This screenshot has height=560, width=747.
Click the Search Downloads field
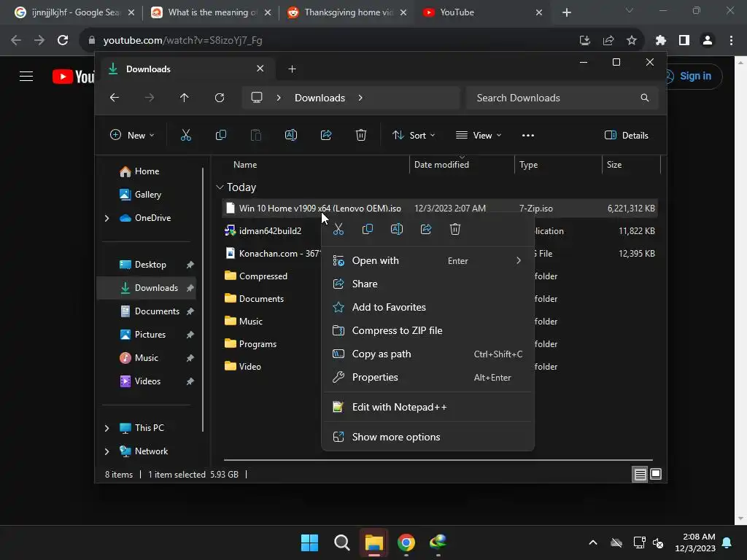(x=562, y=98)
